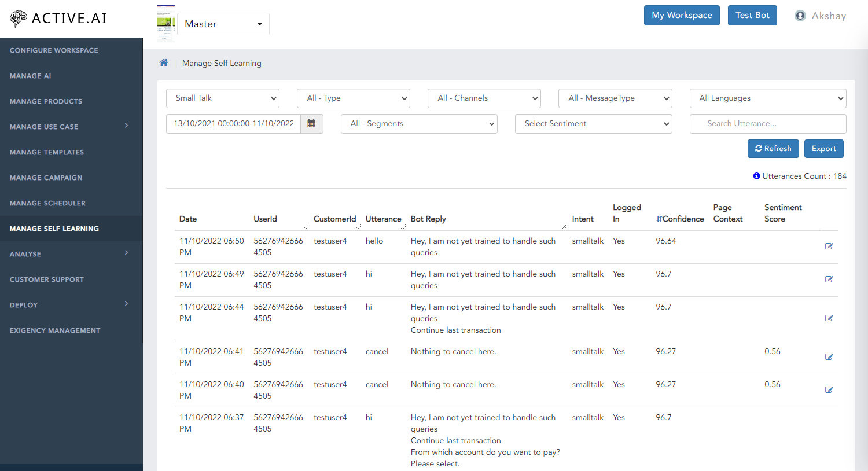Click the Intent column header
The image size is (868, 471).
(x=583, y=219)
